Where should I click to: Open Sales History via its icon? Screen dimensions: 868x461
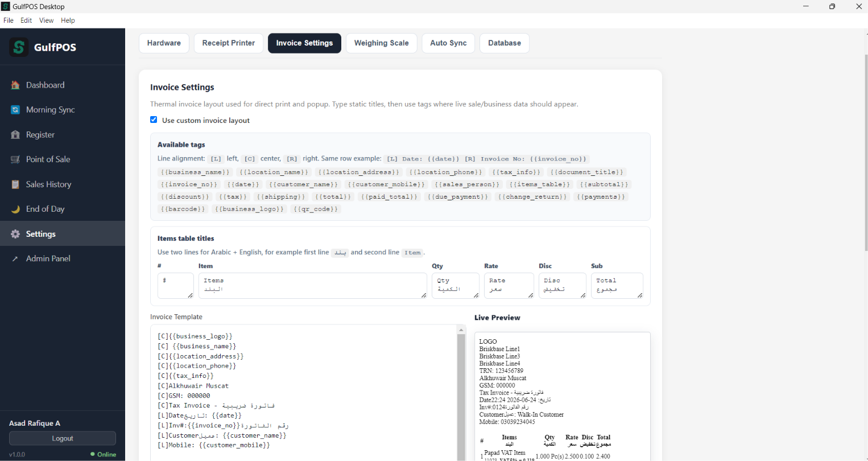point(15,184)
